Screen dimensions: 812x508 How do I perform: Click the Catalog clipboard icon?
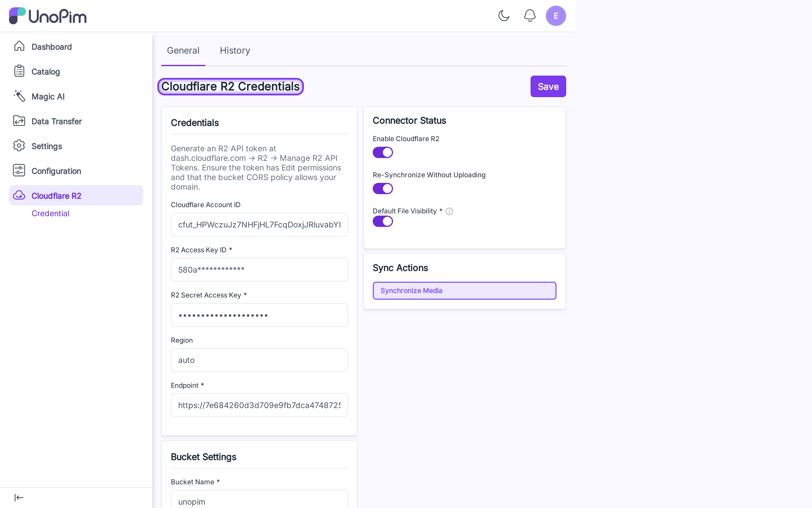tap(19, 71)
